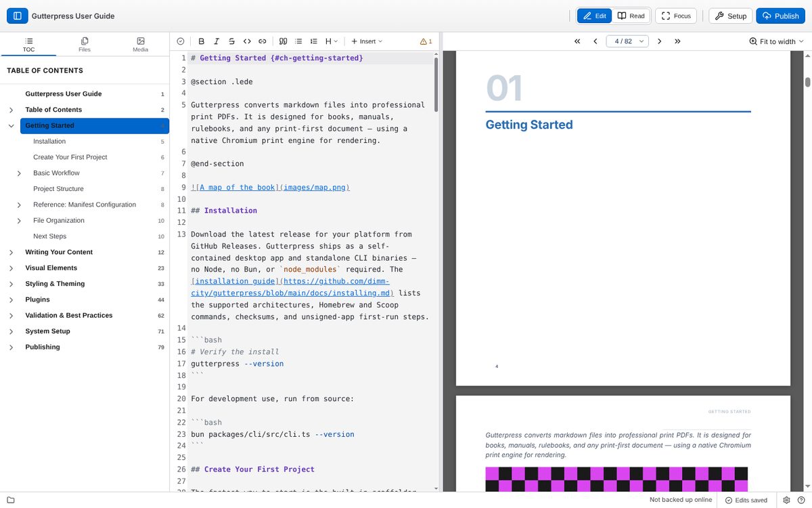Insert inline code formatting

[x=247, y=41]
